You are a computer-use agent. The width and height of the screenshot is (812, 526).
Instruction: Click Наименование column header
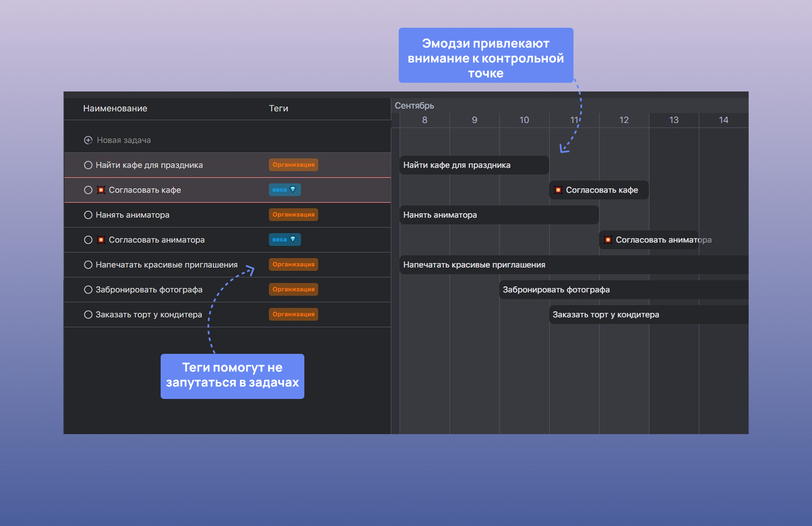115,108
